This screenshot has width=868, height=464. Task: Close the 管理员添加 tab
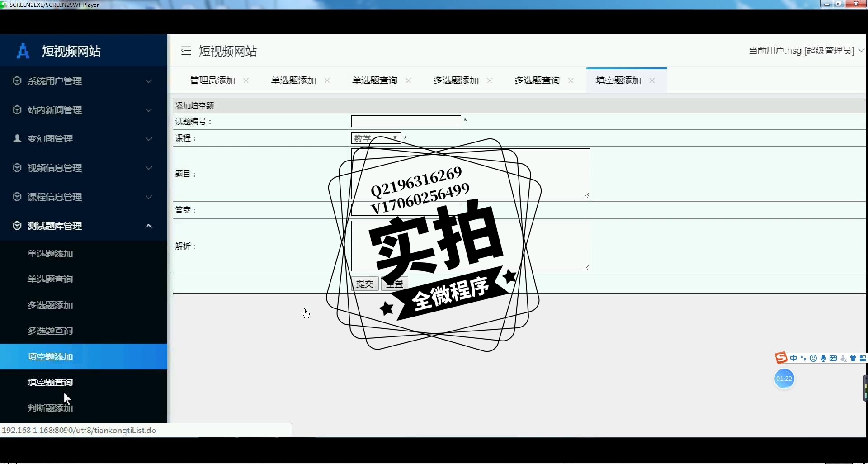pyautogui.click(x=246, y=80)
